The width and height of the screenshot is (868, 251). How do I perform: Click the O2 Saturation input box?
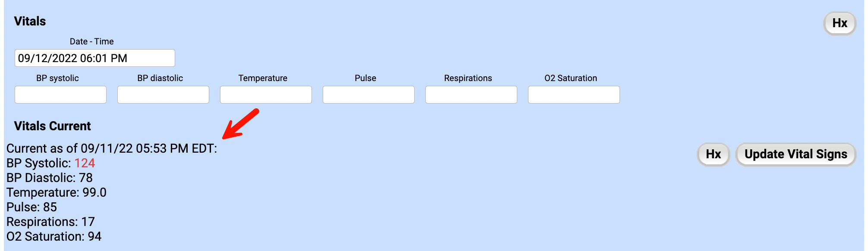coord(574,95)
